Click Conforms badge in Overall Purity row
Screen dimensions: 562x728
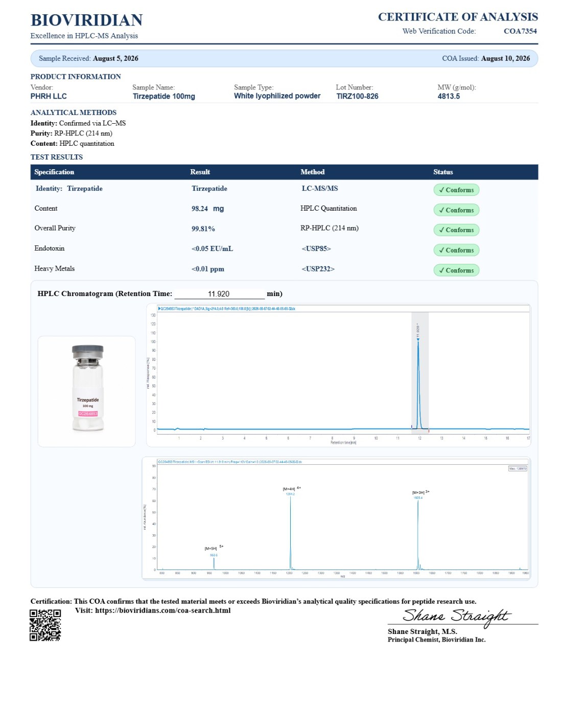456,230
